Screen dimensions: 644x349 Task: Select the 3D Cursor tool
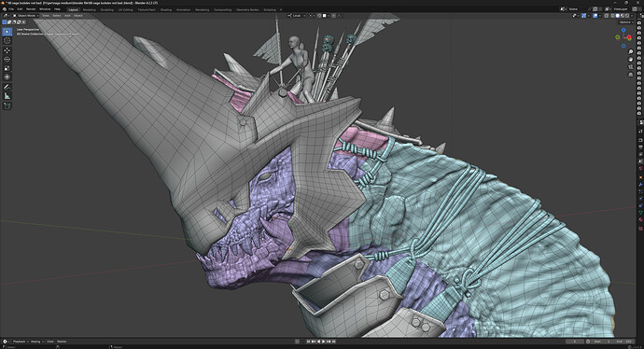click(x=7, y=40)
